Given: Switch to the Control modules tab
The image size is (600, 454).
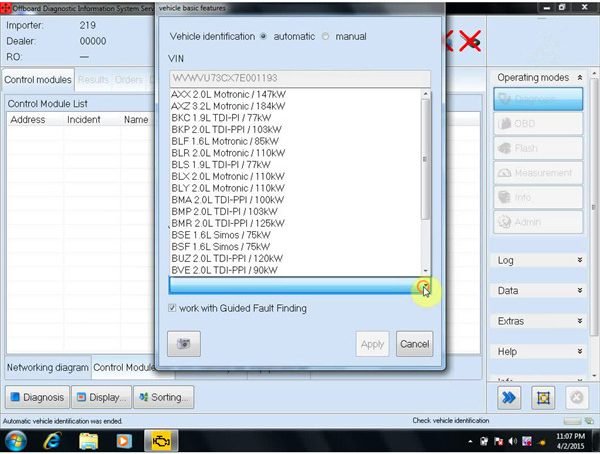Looking at the screenshot, I should [38, 80].
